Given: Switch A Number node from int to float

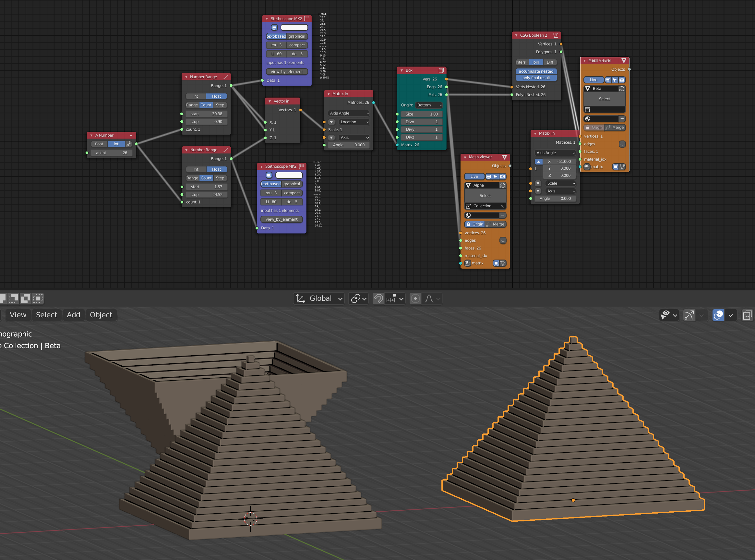Looking at the screenshot, I should pos(99,144).
